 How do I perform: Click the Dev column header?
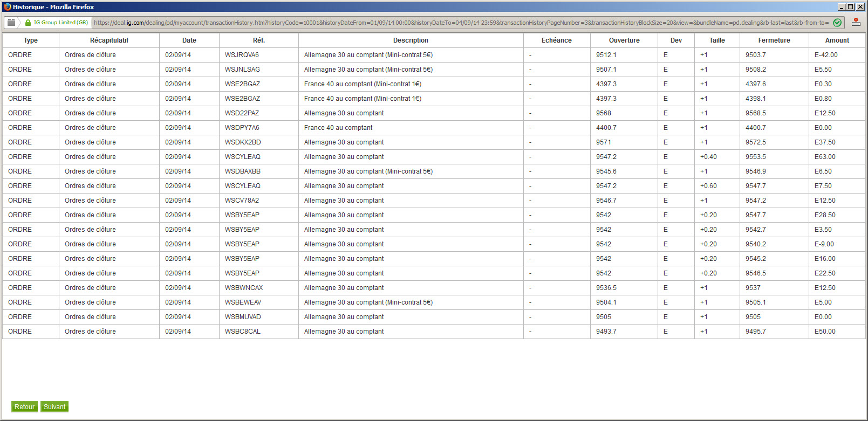676,40
